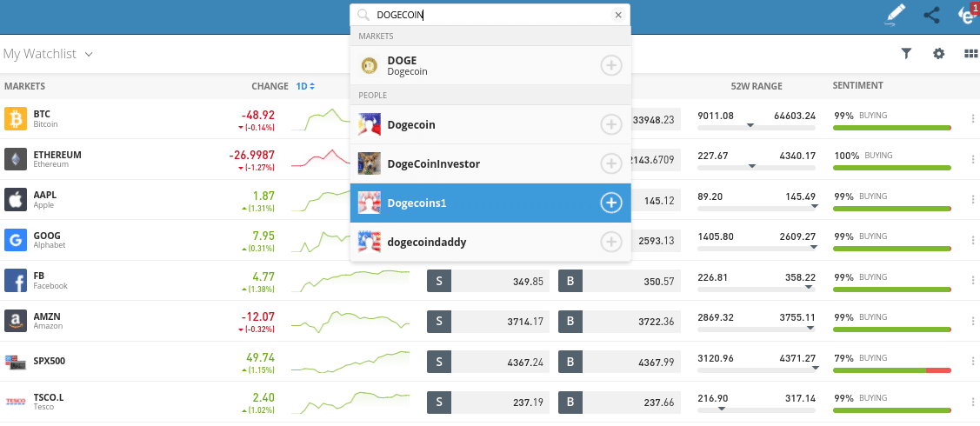Select DOGE Dogecoin market result
Image resolution: width=980 pixels, height=426 pixels.
click(490, 65)
